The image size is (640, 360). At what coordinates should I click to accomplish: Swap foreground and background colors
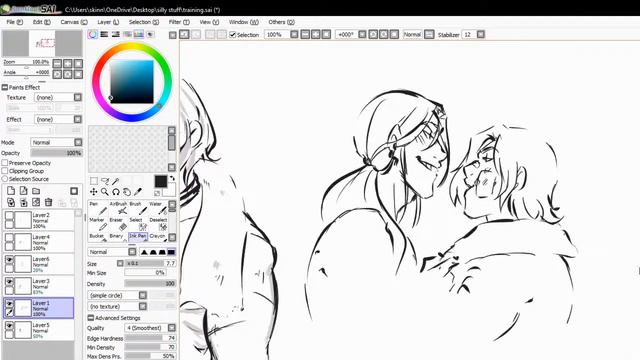click(x=172, y=178)
